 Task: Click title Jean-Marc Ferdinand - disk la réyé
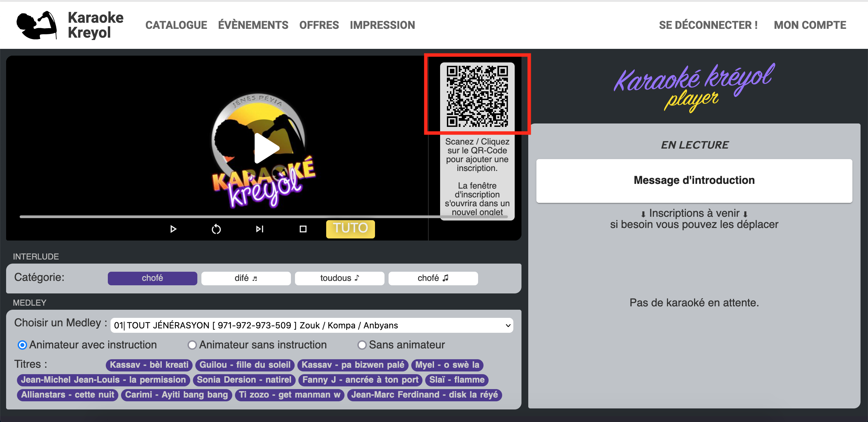tap(425, 395)
